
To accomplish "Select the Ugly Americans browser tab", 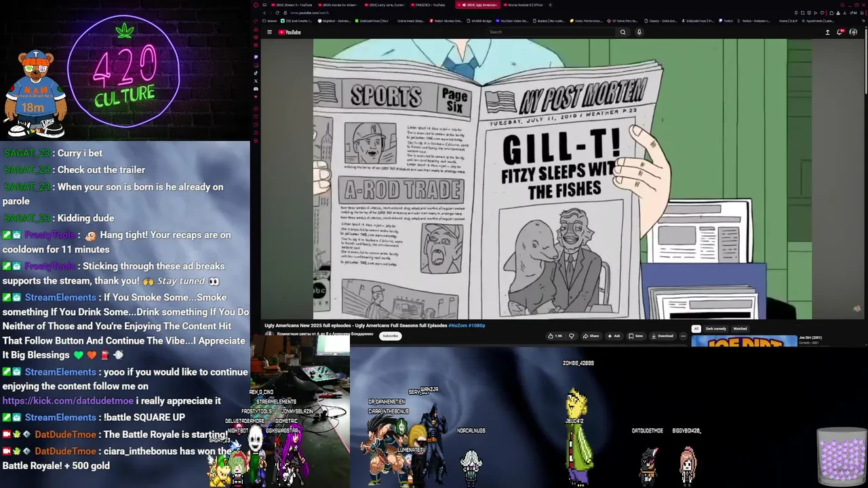I will pos(477,5).
